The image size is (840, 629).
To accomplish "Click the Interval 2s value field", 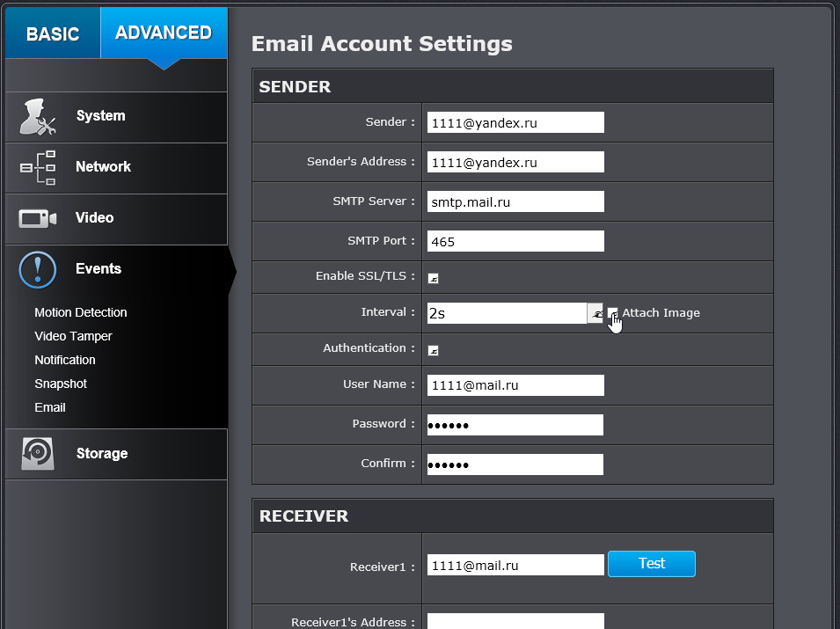I will tap(507, 313).
